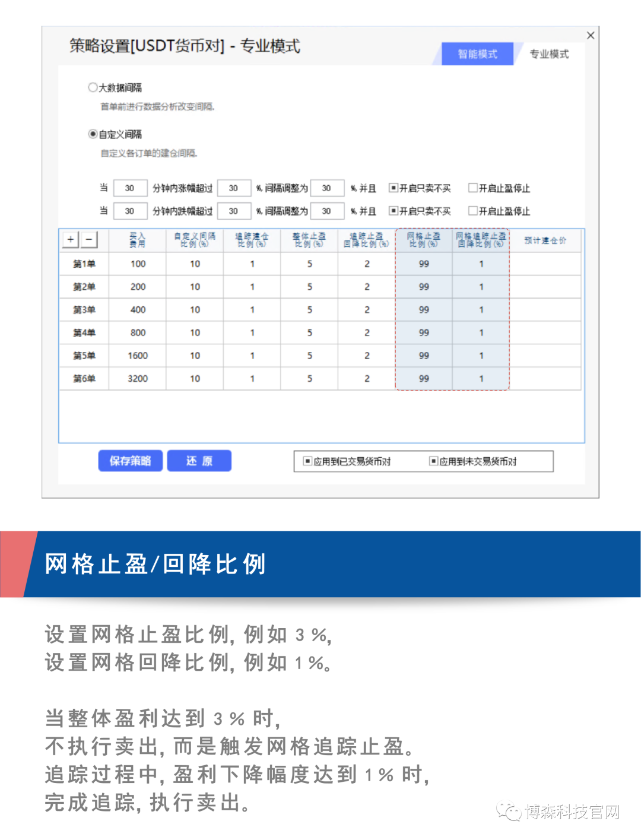Click the plus button to add row
641x840 pixels.
[x=71, y=239]
